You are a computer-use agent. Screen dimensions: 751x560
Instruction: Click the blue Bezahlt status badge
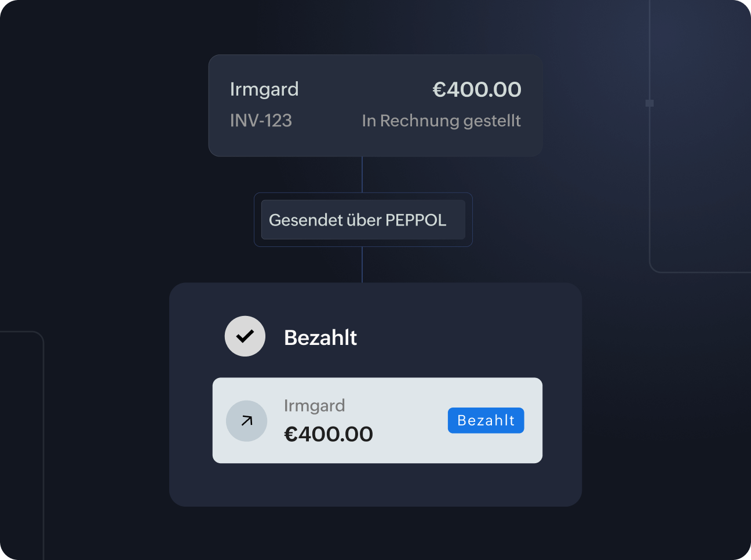coord(486,420)
